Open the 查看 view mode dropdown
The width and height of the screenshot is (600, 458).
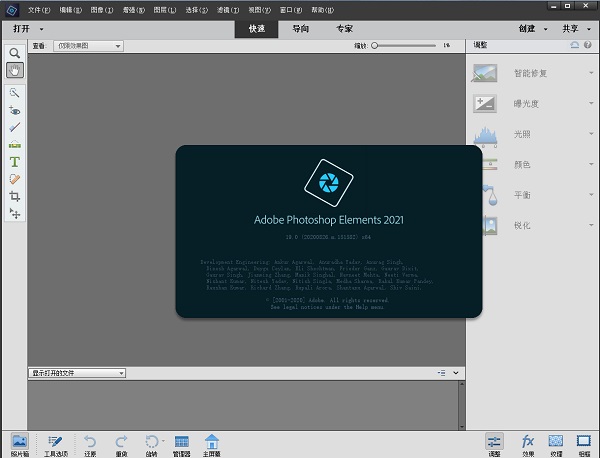88,46
